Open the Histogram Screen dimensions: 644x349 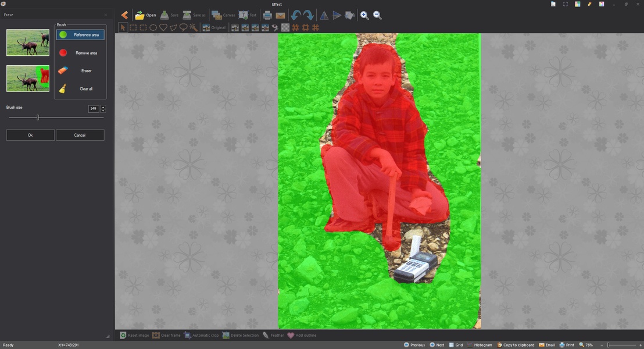[480, 345]
